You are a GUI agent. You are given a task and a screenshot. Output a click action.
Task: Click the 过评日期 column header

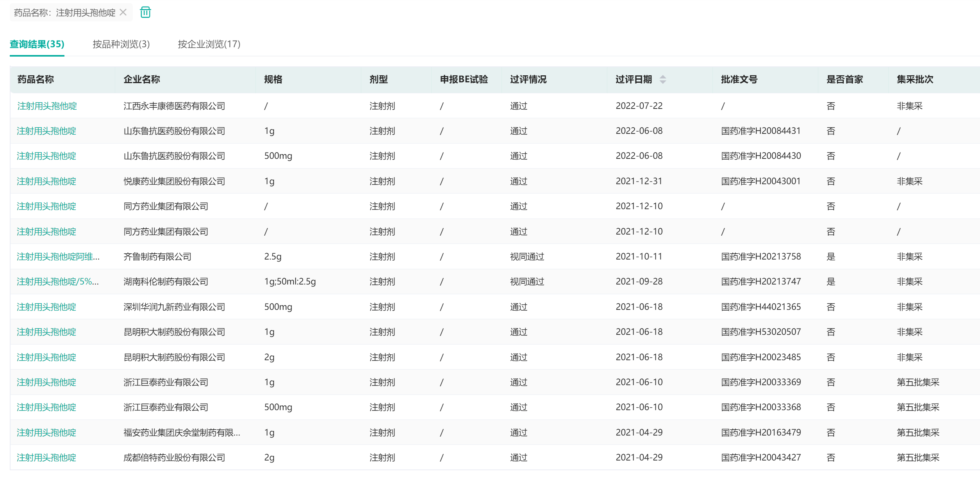coord(634,80)
